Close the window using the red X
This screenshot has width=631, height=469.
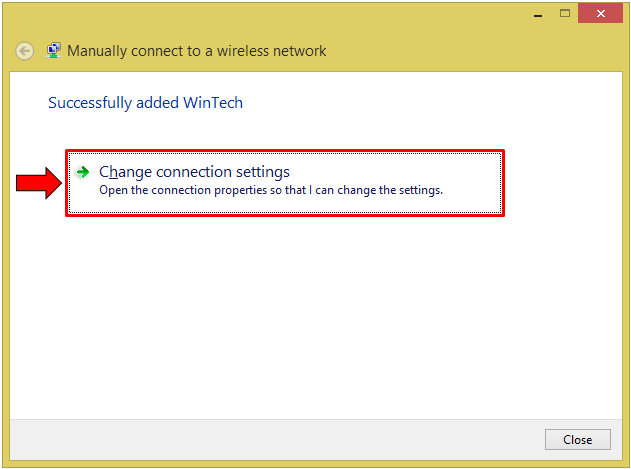602,13
